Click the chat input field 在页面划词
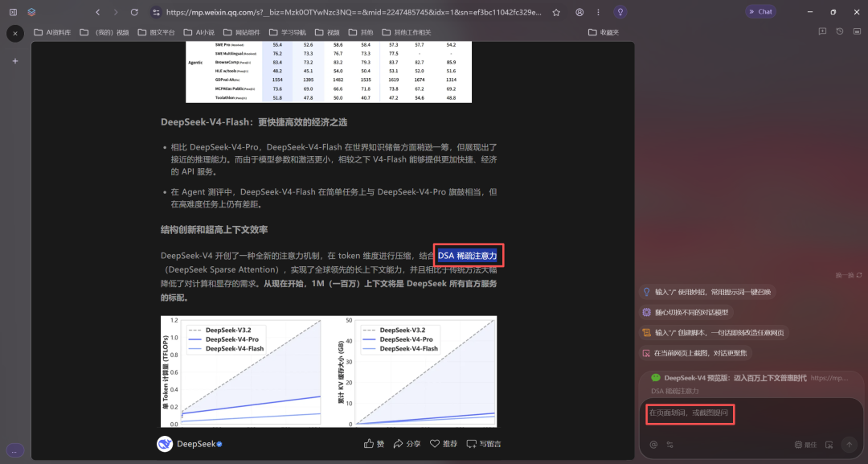Viewport: 868px width, 464px height. pyautogui.click(x=690, y=413)
